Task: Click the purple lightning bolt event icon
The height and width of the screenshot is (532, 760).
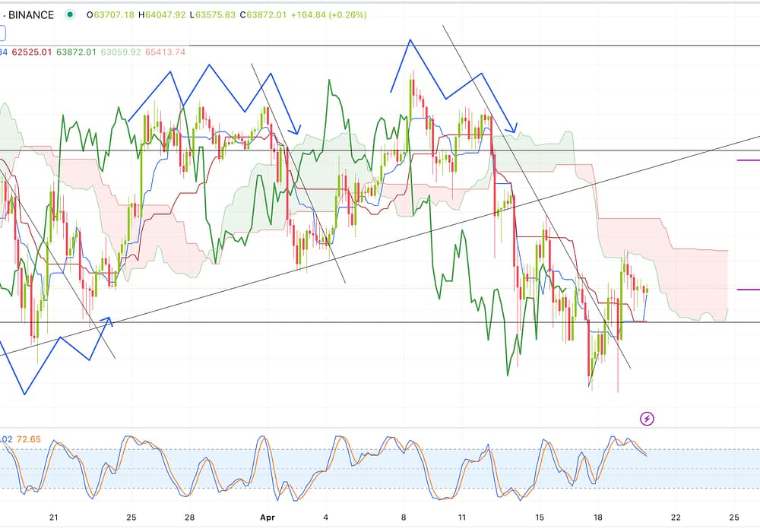Action: pos(647,418)
